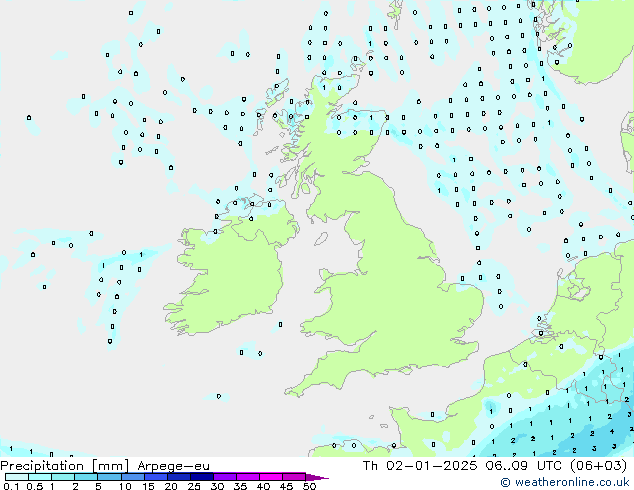Click the '[mm]' unit label
The image size is (634, 490).
click(110, 466)
